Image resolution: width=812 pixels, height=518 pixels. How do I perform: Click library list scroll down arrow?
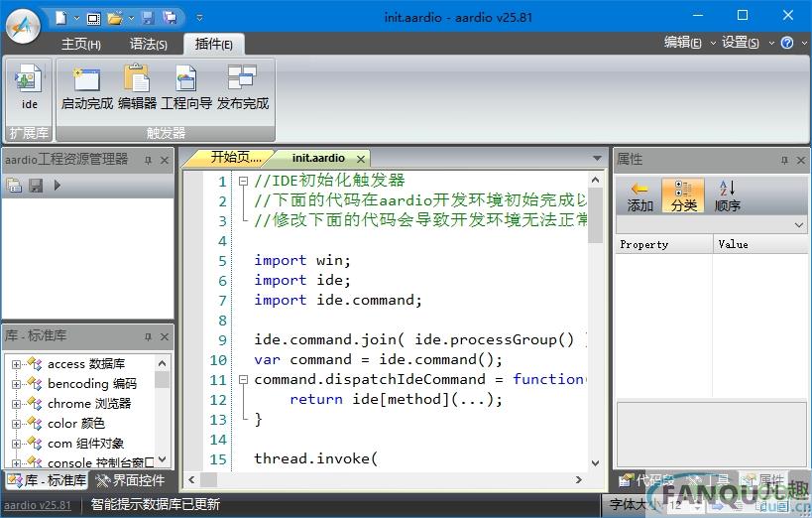[162, 459]
